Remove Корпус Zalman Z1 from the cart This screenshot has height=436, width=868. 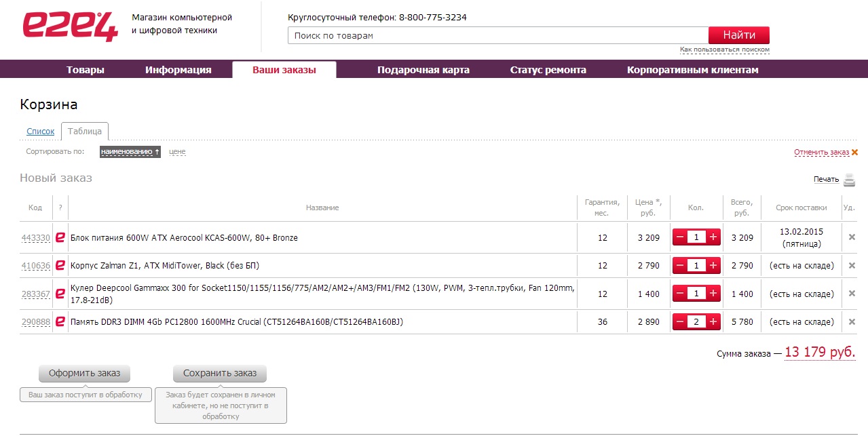(852, 265)
